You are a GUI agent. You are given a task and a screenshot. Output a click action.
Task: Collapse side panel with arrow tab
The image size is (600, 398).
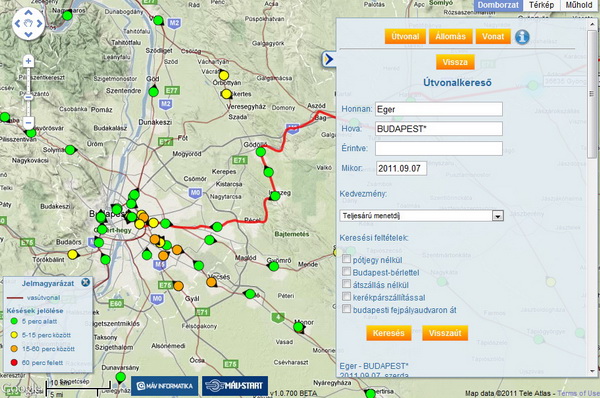(328, 59)
